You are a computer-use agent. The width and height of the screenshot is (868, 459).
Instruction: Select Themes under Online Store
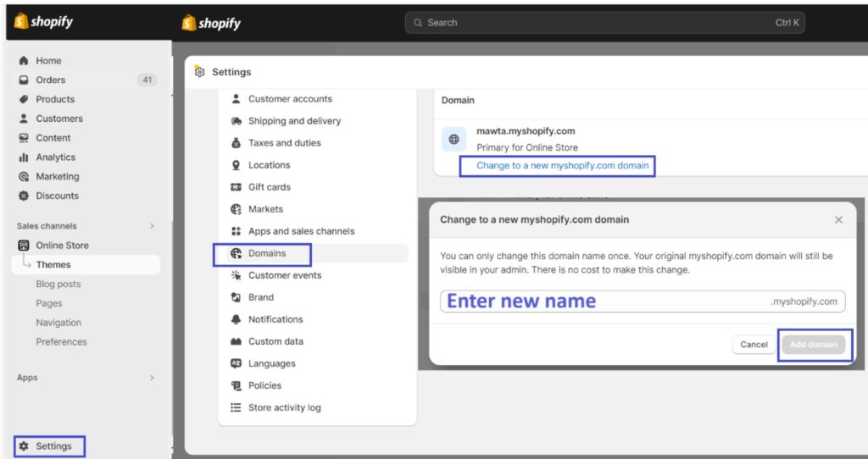click(x=86, y=264)
